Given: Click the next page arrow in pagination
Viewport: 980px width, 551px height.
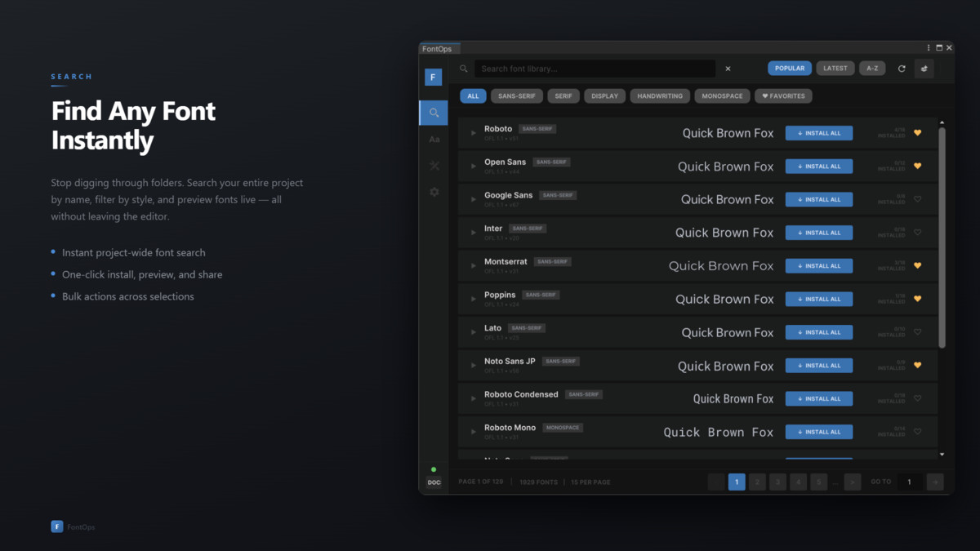Looking at the screenshot, I should (x=853, y=482).
